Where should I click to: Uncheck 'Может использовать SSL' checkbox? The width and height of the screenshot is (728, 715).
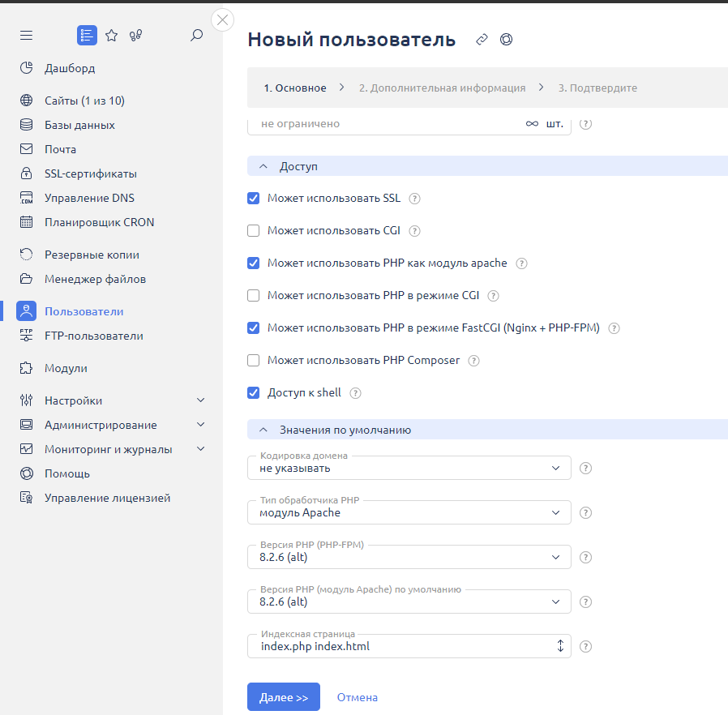pyautogui.click(x=253, y=199)
